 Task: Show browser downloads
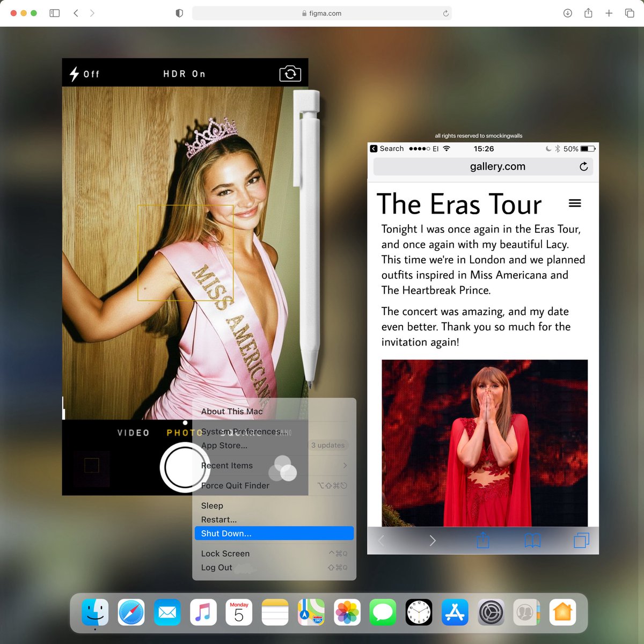click(567, 13)
